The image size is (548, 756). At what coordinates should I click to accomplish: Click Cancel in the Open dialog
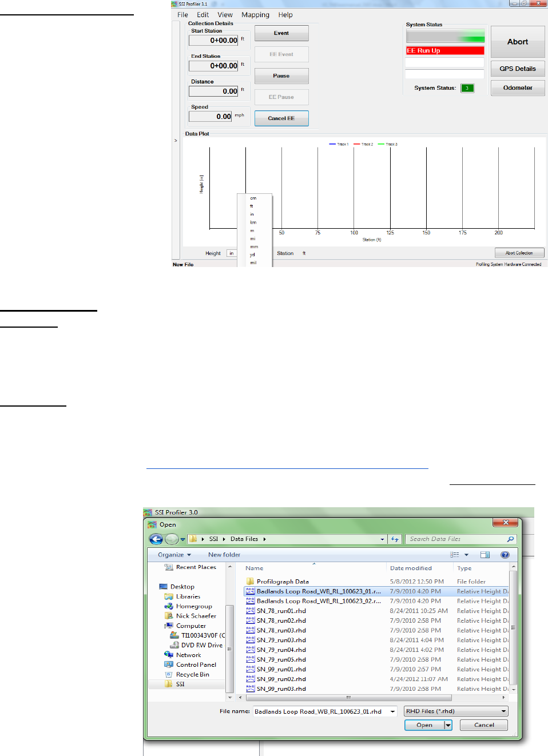484,725
